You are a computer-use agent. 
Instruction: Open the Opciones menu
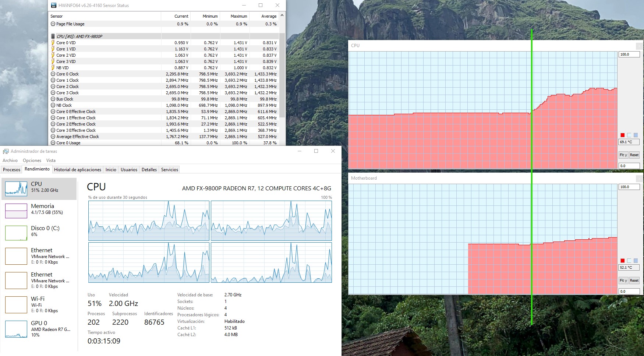32,161
